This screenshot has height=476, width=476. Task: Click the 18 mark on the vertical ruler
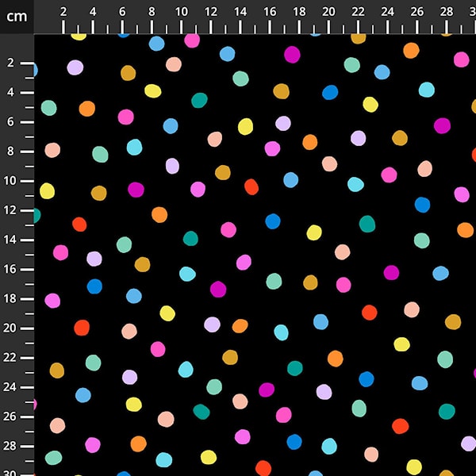12,298
